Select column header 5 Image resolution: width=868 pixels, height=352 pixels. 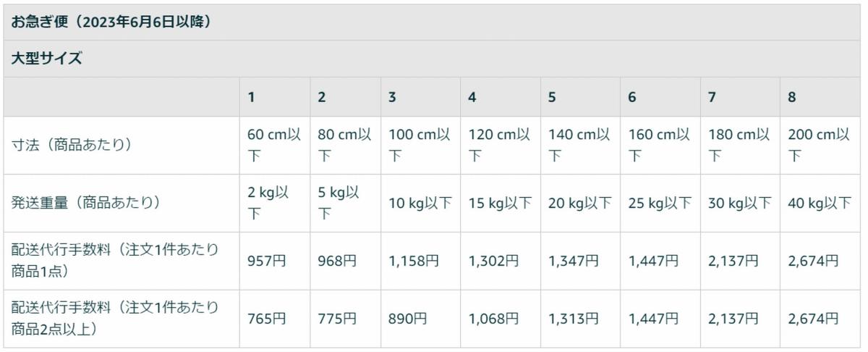coord(552,97)
